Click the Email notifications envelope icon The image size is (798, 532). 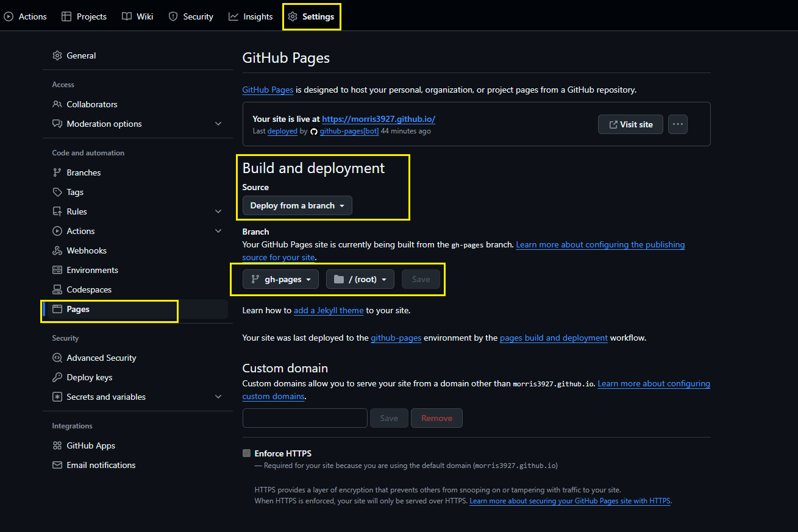tap(57, 465)
